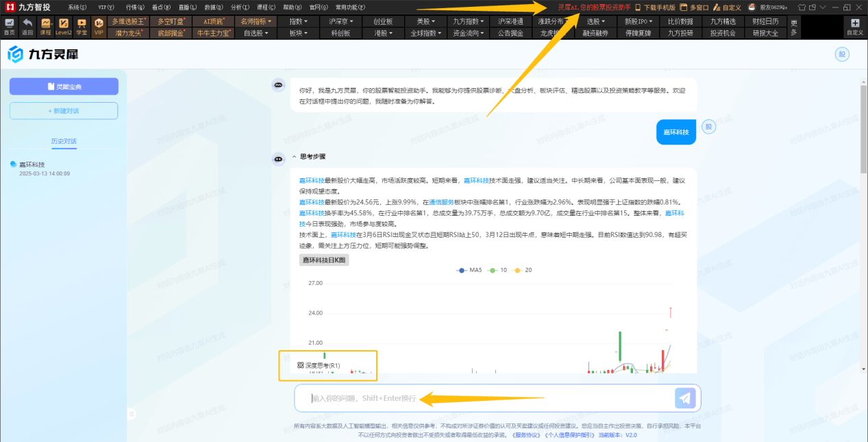Open the 分析(I) menu

point(240,7)
